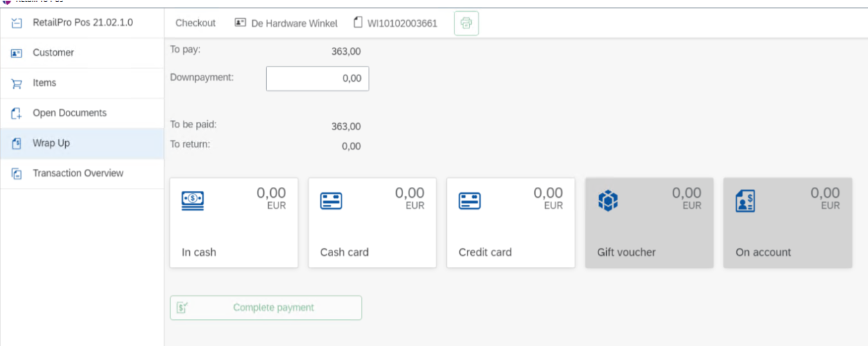Open the Customer section in the sidebar
The image size is (868, 346).
(x=53, y=53)
